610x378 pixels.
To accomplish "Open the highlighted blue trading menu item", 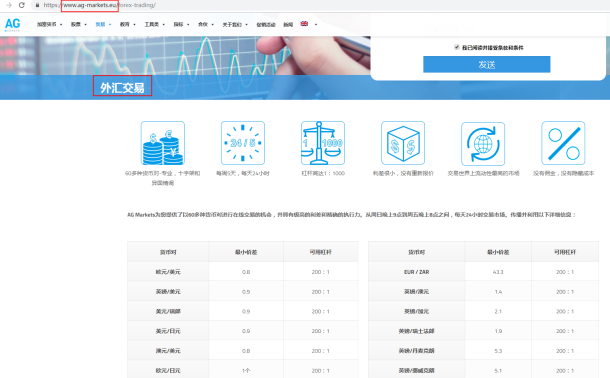I will 100,24.
